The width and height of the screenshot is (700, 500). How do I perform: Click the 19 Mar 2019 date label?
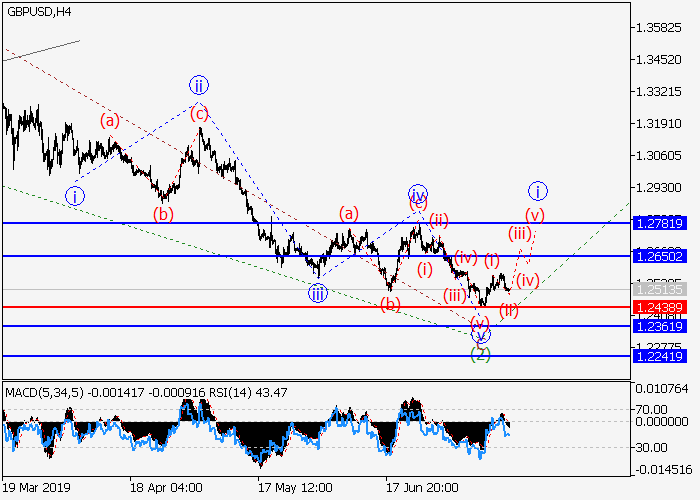tap(35, 489)
